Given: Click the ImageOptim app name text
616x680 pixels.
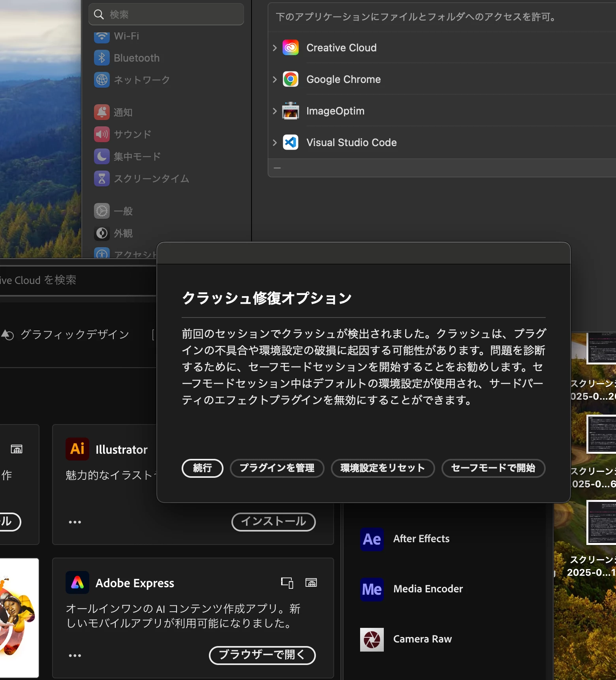Looking at the screenshot, I should pyautogui.click(x=335, y=111).
